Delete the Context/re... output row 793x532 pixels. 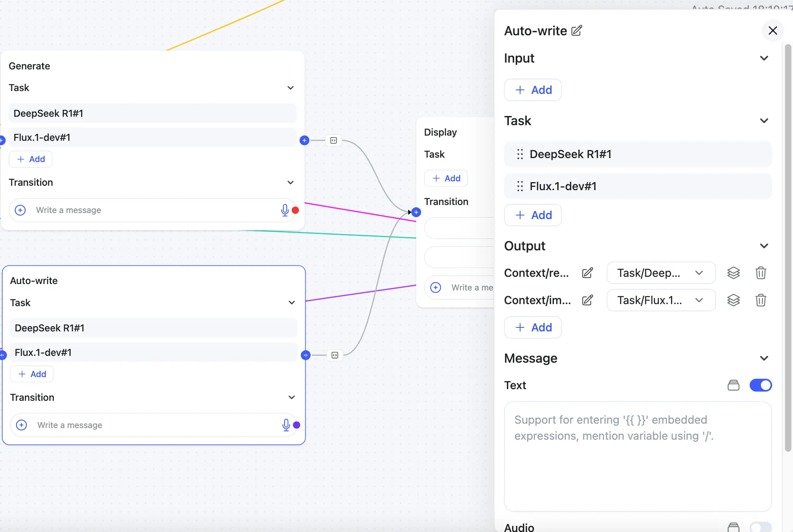pyautogui.click(x=760, y=273)
